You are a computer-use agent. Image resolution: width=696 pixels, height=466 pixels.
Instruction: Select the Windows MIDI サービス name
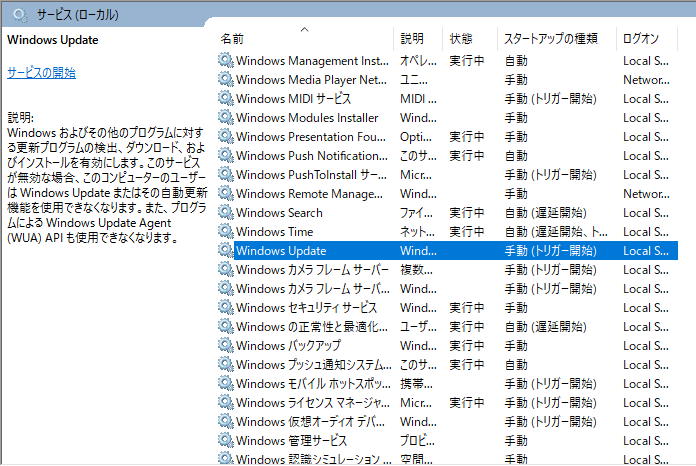(293, 99)
